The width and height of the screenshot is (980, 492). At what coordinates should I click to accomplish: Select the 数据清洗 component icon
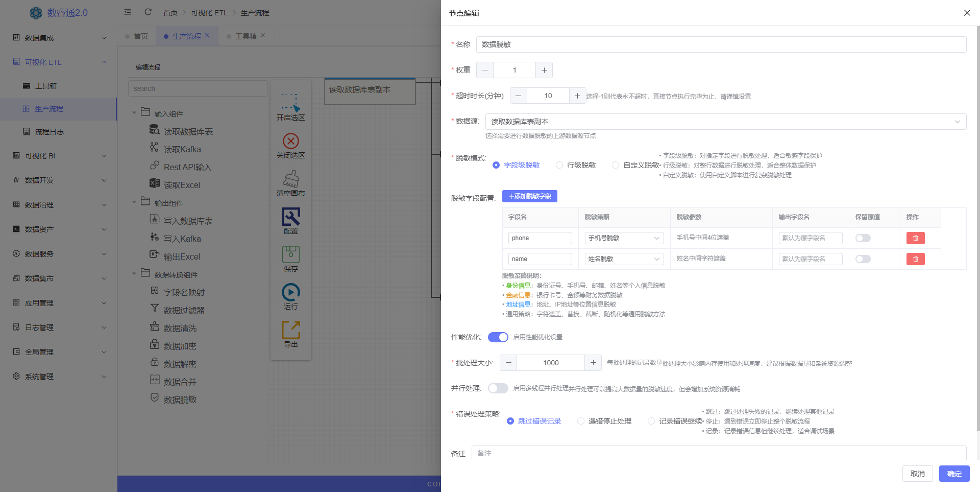pyautogui.click(x=154, y=326)
